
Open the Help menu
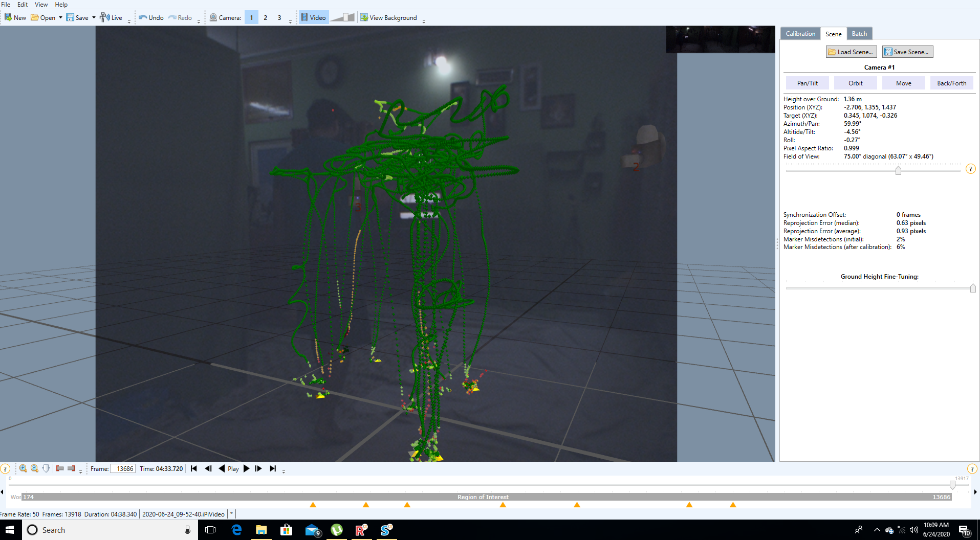tap(61, 4)
